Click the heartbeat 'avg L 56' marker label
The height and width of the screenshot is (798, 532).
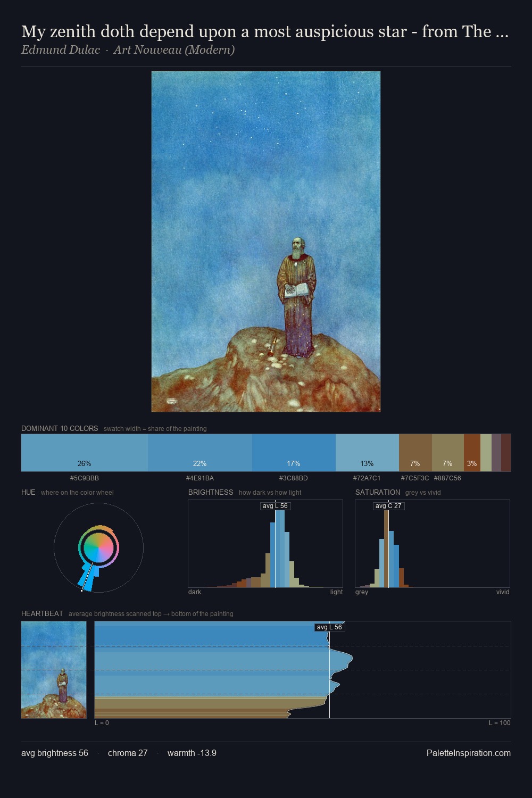coord(330,627)
